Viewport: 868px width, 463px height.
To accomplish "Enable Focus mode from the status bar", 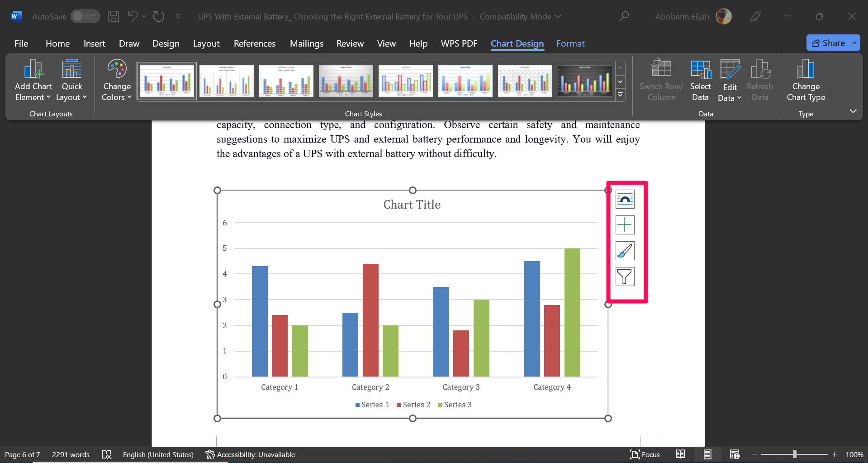I will point(645,454).
